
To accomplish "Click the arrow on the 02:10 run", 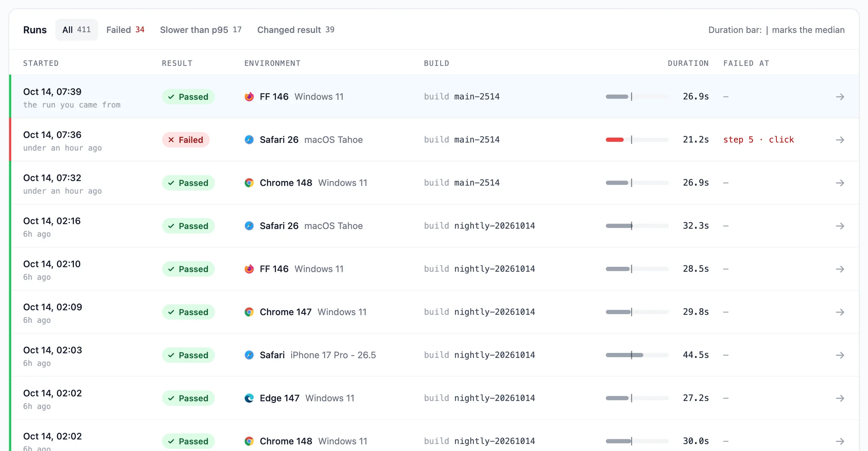I will [x=840, y=269].
